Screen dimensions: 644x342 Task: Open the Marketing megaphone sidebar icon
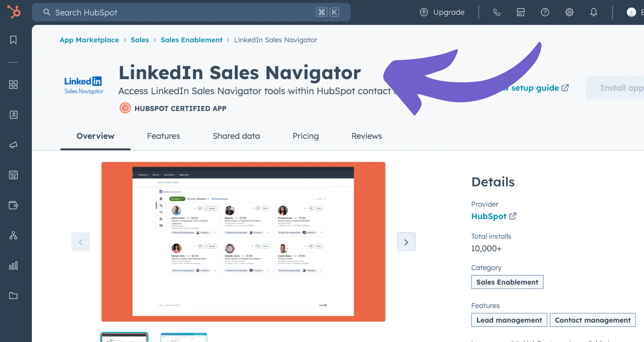[13, 145]
